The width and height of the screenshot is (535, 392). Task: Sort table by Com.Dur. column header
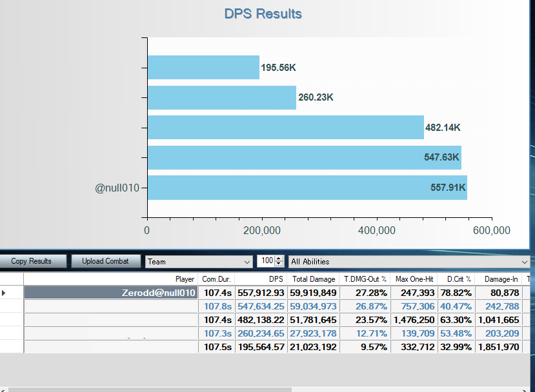click(x=216, y=279)
